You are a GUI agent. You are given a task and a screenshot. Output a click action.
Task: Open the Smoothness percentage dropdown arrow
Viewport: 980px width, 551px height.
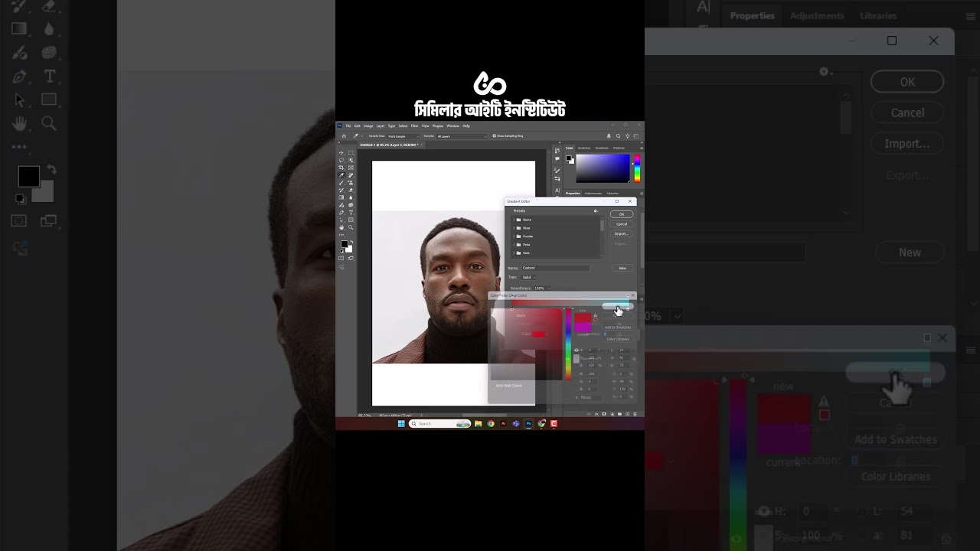point(549,289)
